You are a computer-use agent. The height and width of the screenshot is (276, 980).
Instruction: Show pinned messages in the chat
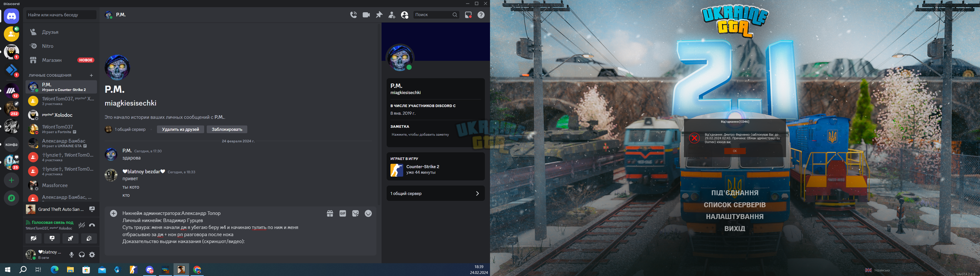[379, 15]
